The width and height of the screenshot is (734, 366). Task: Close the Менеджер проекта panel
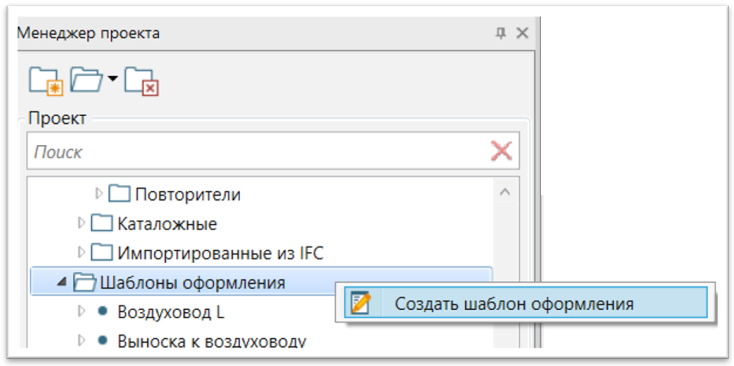[x=521, y=33]
